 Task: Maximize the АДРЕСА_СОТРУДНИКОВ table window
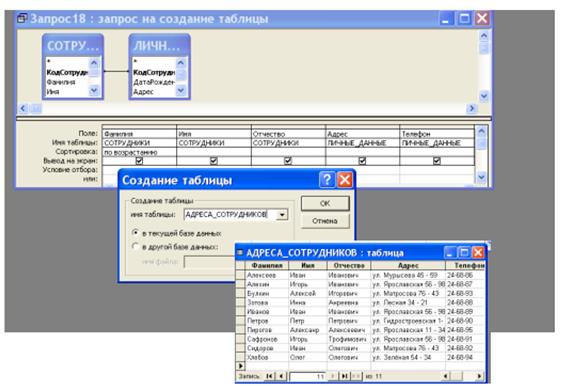[464, 252]
